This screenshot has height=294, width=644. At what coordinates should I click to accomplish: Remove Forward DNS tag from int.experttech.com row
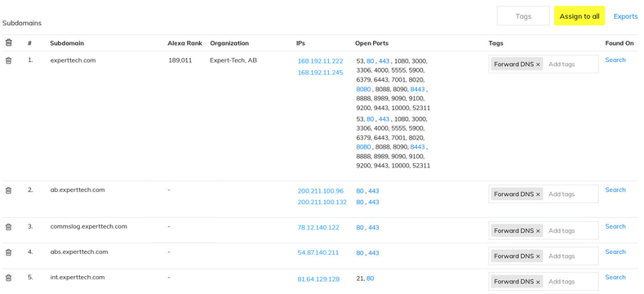(538, 282)
